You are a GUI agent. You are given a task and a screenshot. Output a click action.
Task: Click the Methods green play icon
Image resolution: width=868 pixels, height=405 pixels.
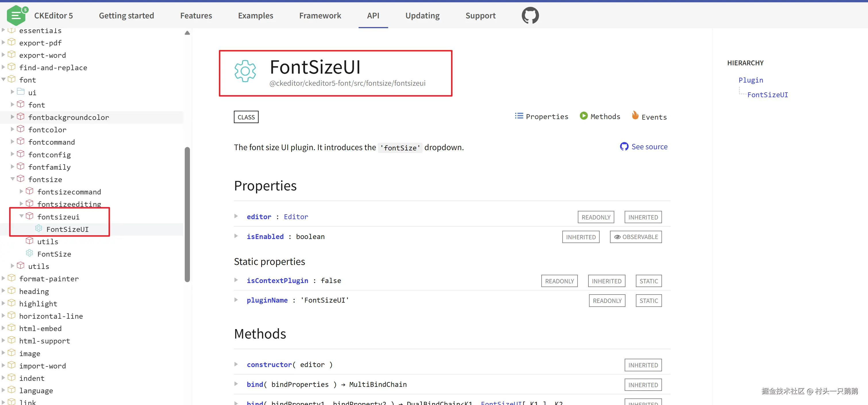[583, 116]
